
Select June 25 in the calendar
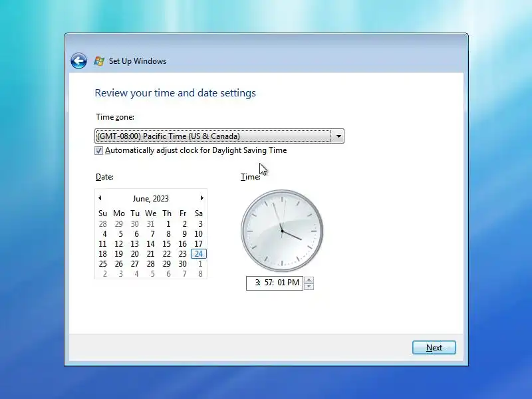(103, 263)
